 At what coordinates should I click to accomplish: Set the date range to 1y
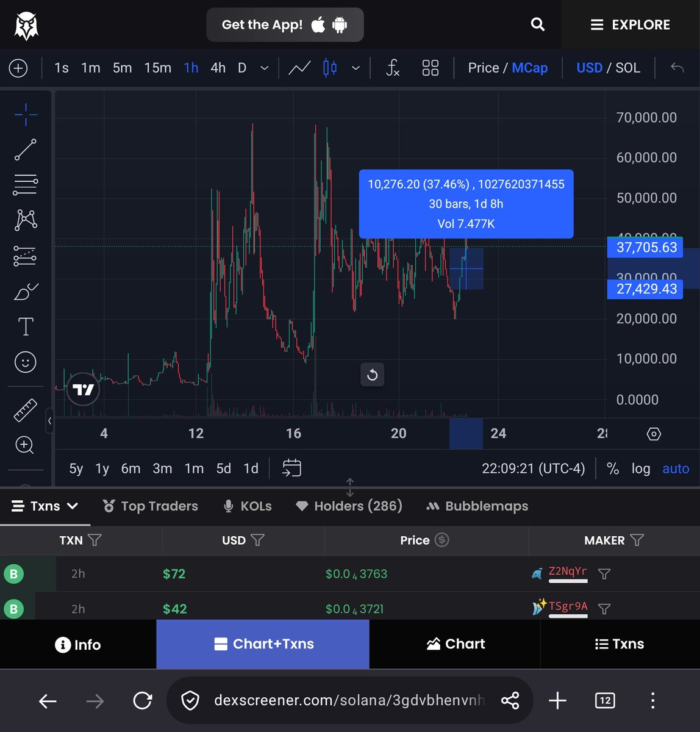click(x=102, y=468)
